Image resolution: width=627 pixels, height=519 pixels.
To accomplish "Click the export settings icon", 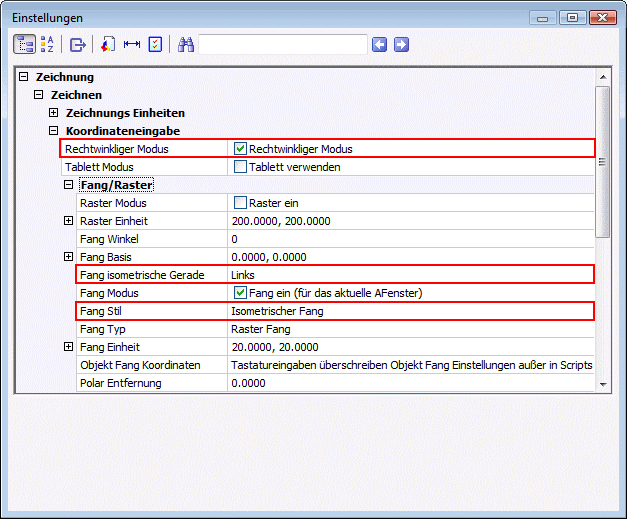I will pos(77,44).
